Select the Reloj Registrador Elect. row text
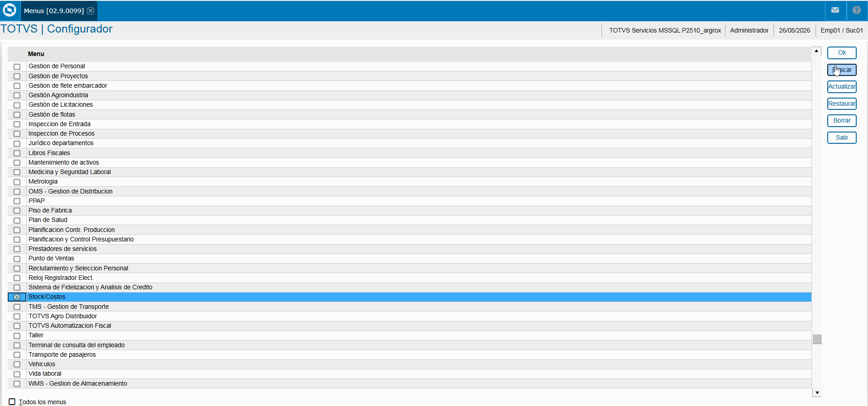868x406 pixels. pos(61,278)
